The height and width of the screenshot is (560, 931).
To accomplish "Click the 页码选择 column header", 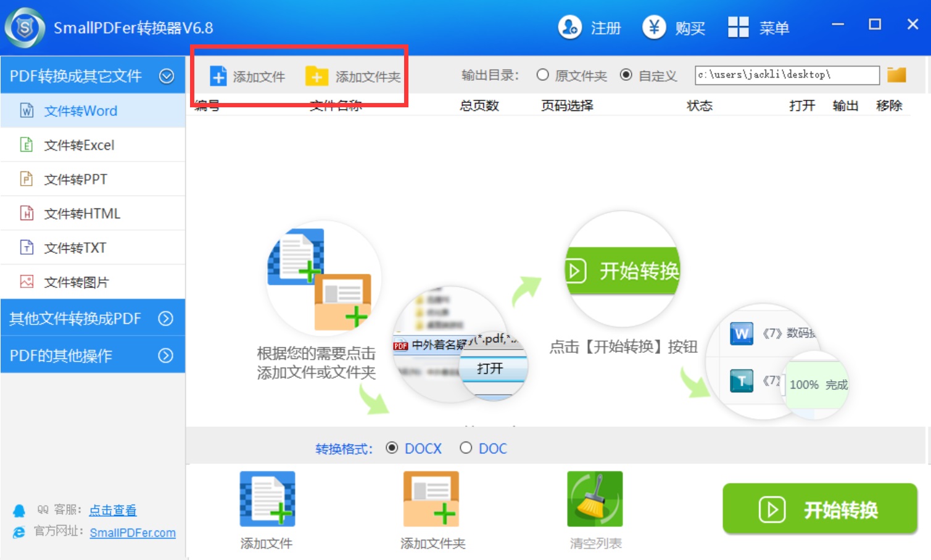I will 567,105.
